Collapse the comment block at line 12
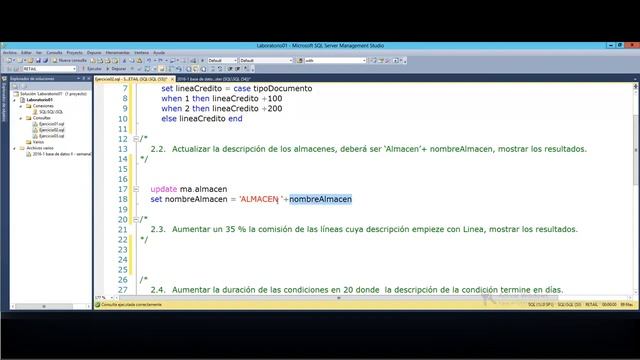640x360 pixels. click(136, 139)
